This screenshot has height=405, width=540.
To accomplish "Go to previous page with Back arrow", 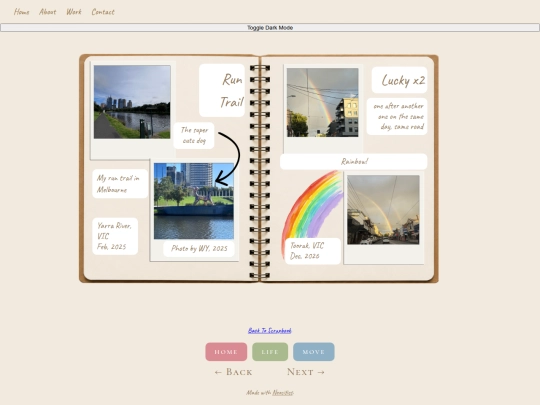I will pos(233,372).
